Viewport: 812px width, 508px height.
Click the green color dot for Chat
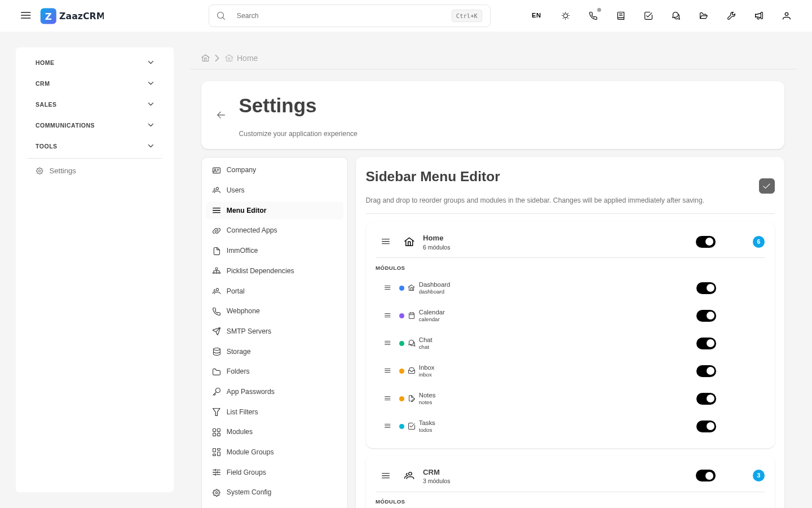point(401,343)
